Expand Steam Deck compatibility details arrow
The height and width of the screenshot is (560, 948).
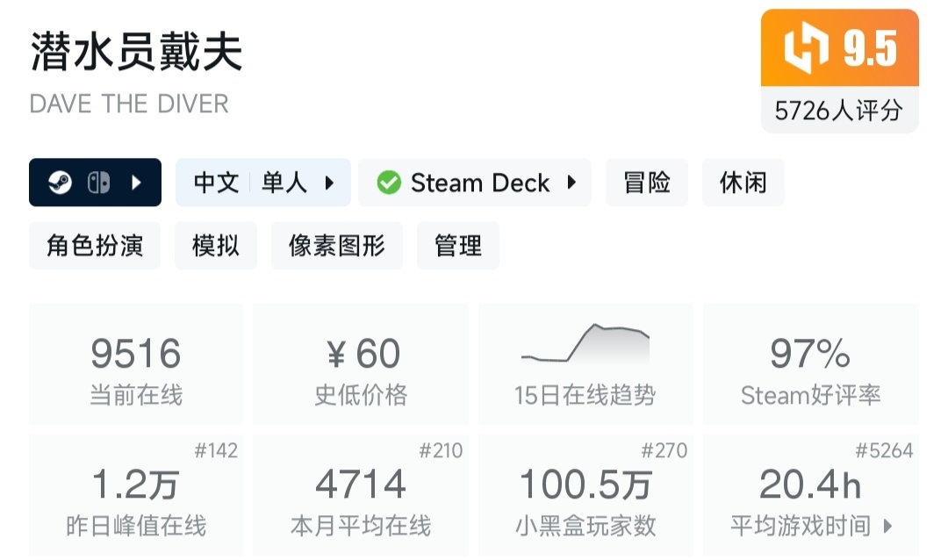(571, 183)
